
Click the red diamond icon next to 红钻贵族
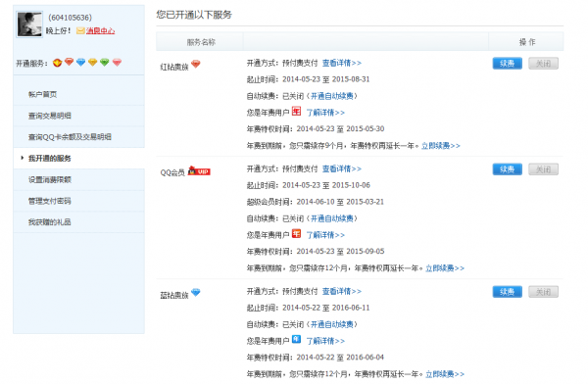click(196, 64)
